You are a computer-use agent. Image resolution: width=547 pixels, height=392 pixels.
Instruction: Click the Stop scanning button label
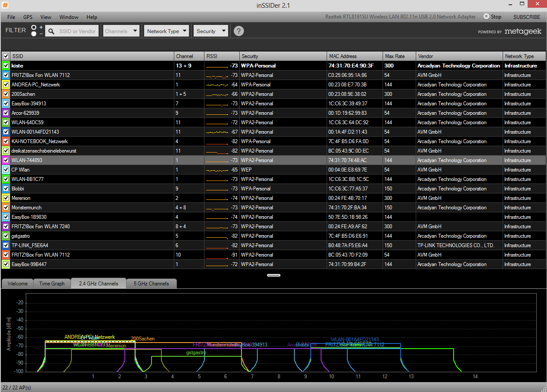pos(496,17)
